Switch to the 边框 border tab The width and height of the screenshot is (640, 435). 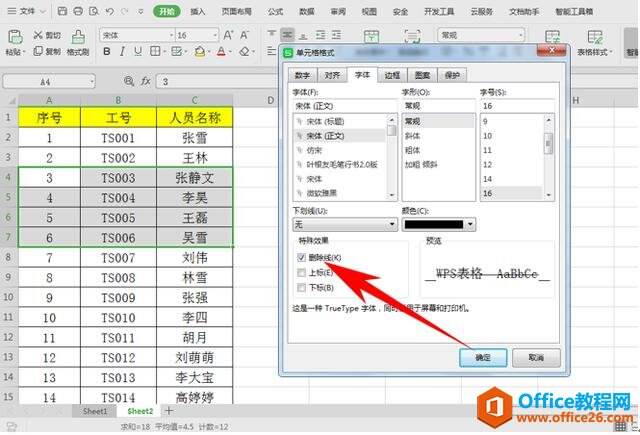point(391,74)
